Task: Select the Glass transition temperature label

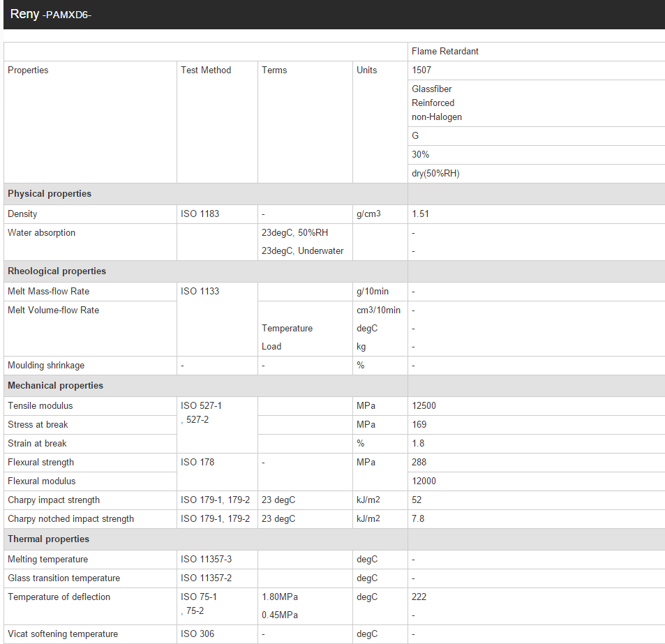Action: coord(63,578)
